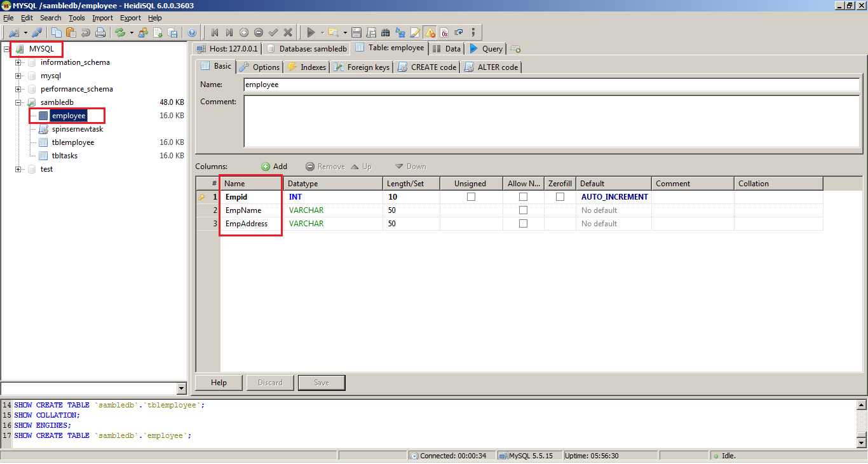Open the tree filter combo box dropdown
This screenshot has width=868, height=464.
(x=181, y=388)
